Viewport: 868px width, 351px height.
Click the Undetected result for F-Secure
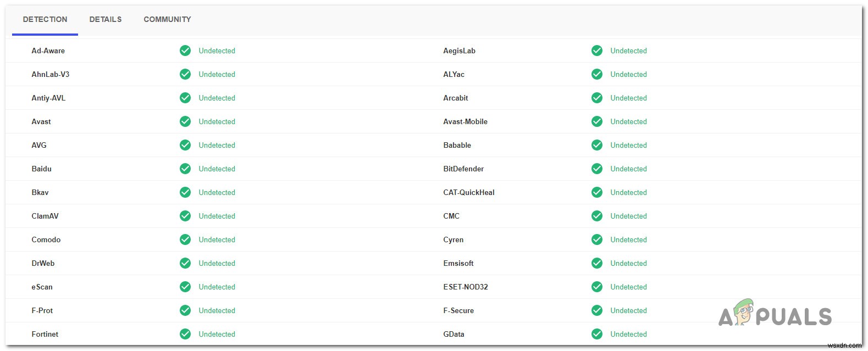pyautogui.click(x=628, y=310)
